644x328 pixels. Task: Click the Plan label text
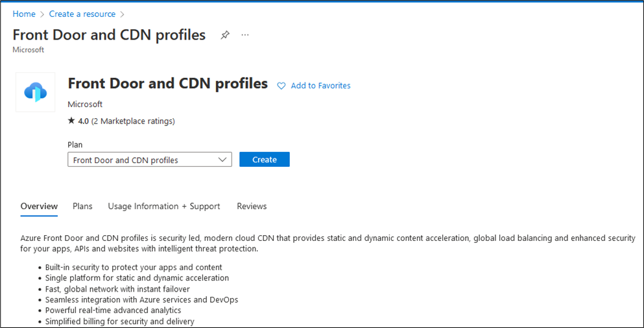coord(75,145)
